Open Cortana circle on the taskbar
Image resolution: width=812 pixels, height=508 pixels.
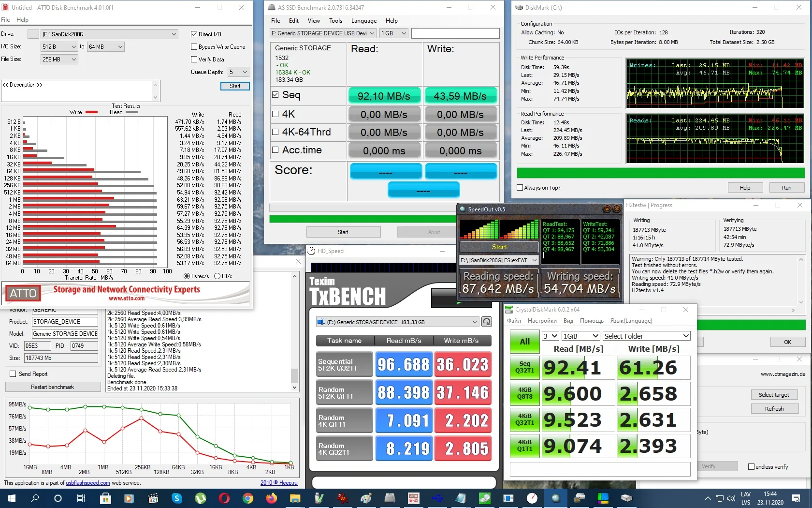pyautogui.click(x=58, y=498)
